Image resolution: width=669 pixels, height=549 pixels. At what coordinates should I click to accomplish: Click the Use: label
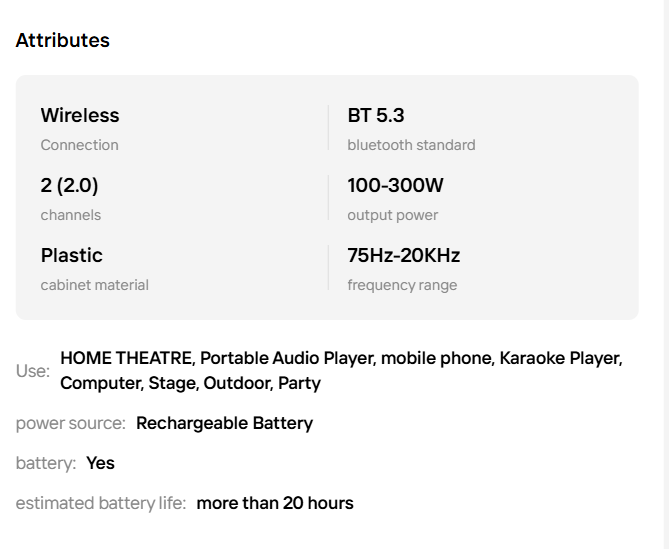33,371
